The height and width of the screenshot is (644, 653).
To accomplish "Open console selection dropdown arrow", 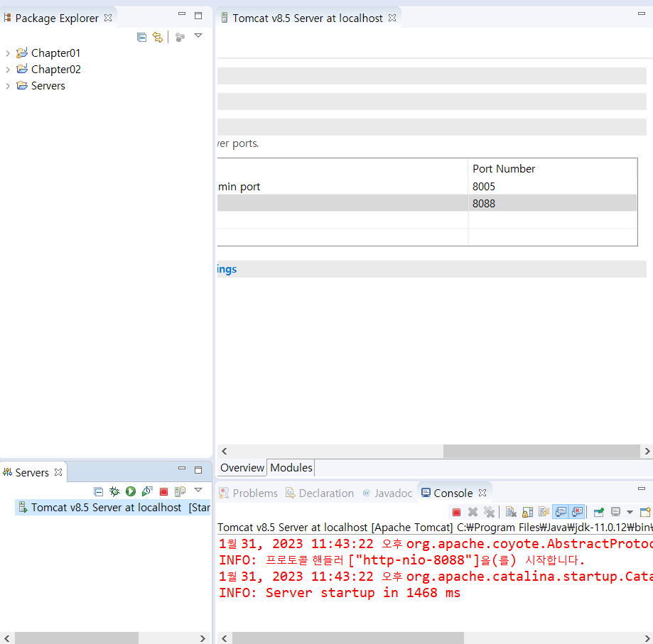I will pyautogui.click(x=630, y=512).
